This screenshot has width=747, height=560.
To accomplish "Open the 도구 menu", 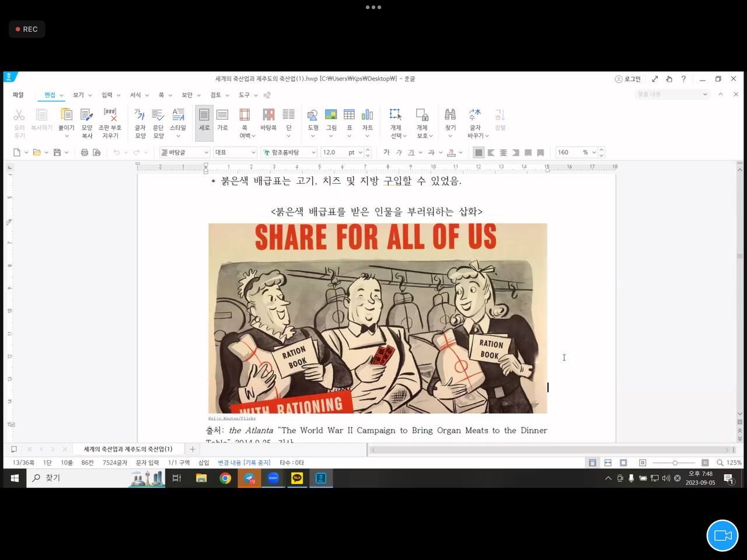I will point(244,95).
